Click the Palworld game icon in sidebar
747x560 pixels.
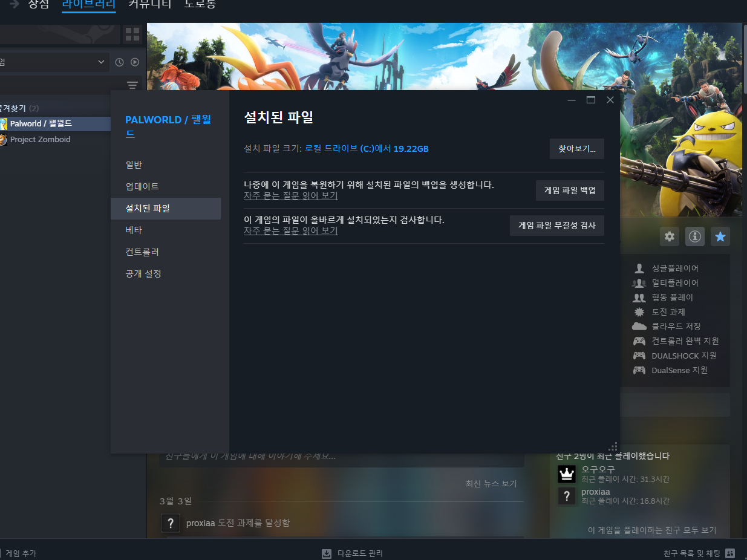point(3,123)
